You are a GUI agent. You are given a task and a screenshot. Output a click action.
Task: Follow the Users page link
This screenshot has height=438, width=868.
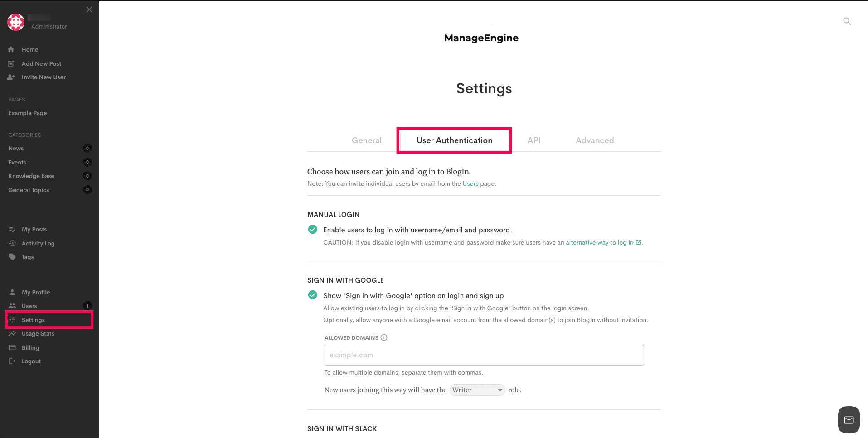(470, 183)
